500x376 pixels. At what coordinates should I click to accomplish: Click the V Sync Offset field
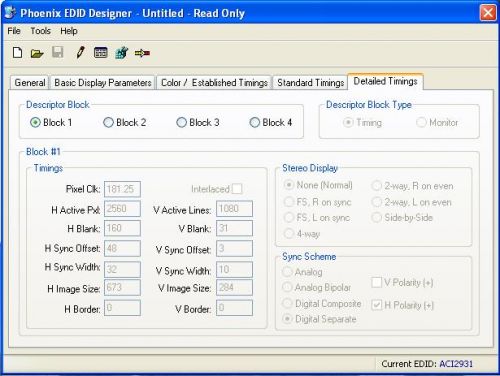click(234, 248)
